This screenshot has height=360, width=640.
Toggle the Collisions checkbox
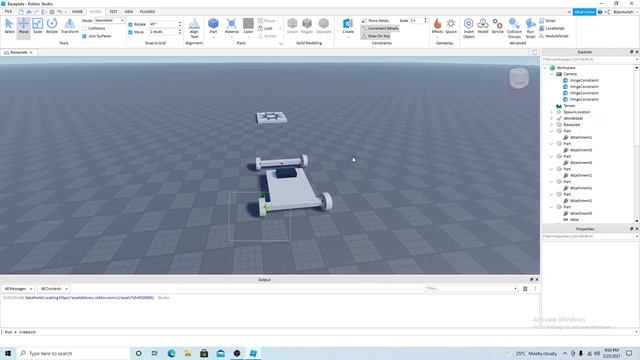pyautogui.click(x=84, y=28)
